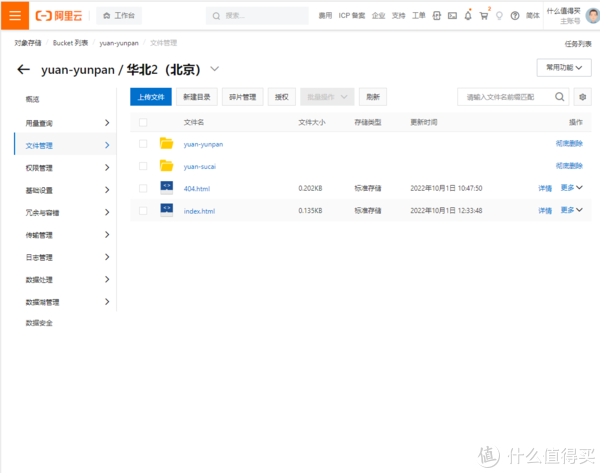Open the 企业 menu
This screenshot has height=473, width=600.
click(378, 16)
